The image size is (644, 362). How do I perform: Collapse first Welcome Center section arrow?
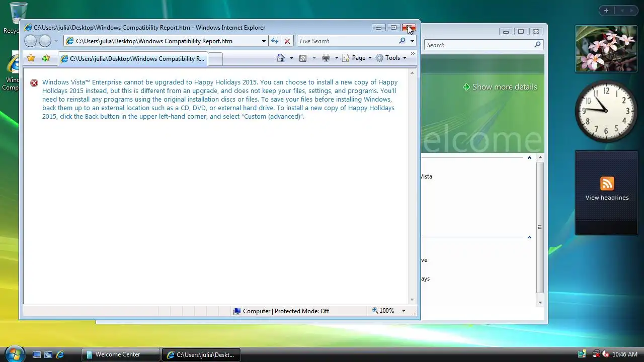(529, 158)
